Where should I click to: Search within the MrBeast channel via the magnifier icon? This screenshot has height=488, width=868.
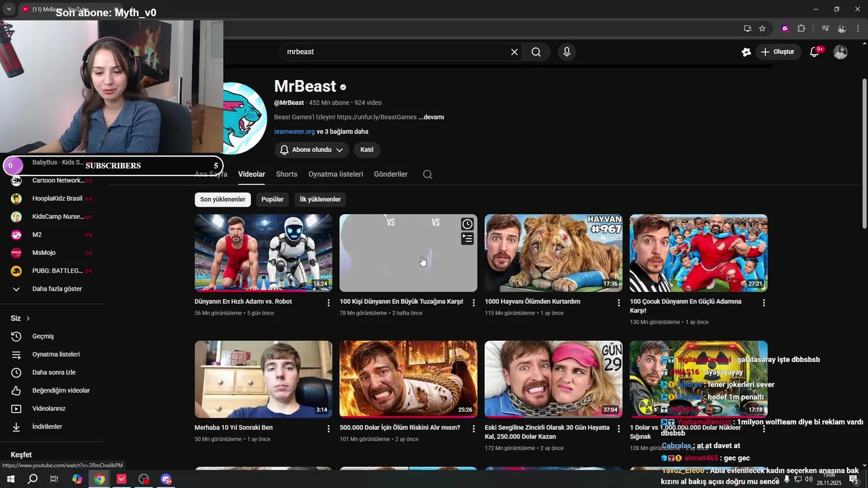427,174
